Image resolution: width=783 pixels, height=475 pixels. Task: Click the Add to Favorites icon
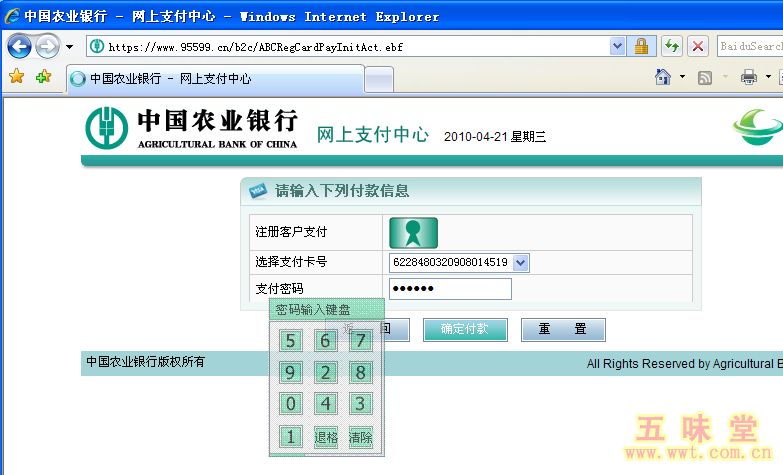pos(43,77)
